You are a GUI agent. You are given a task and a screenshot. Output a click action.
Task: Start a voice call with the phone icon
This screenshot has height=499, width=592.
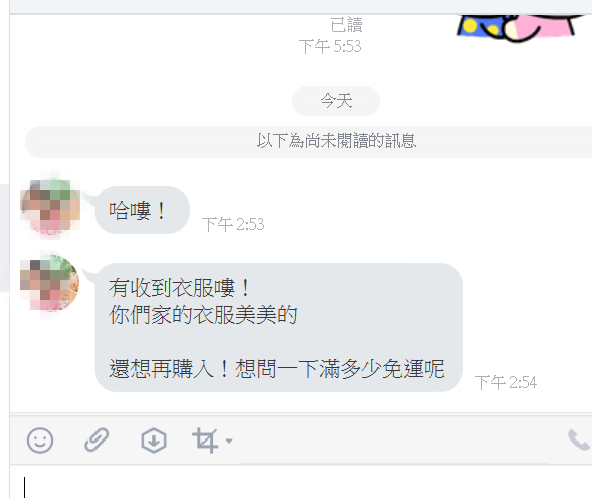click(x=579, y=440)
